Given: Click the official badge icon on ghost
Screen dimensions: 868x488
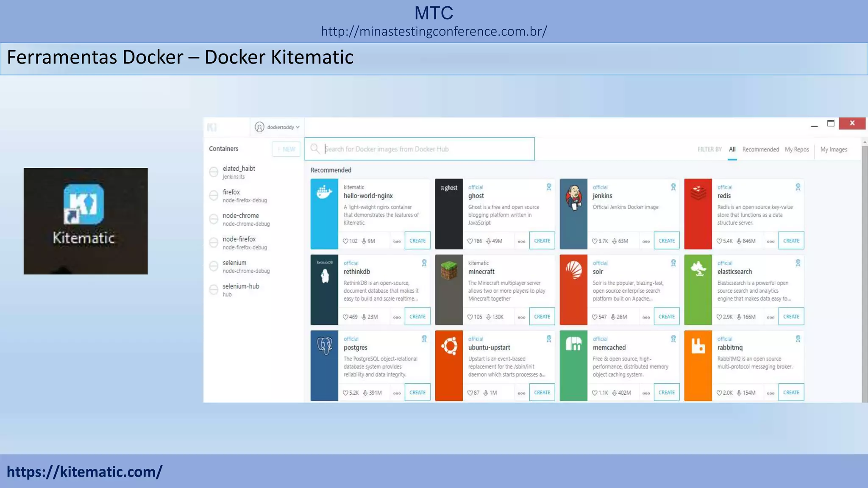Looking at the screenshot, I should click(x=549, y=187).
